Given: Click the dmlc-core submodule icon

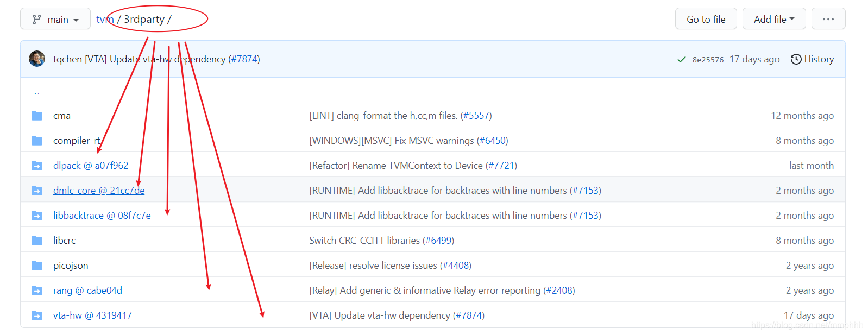Looking at the screenshot, I should click(x=37, y=191).
